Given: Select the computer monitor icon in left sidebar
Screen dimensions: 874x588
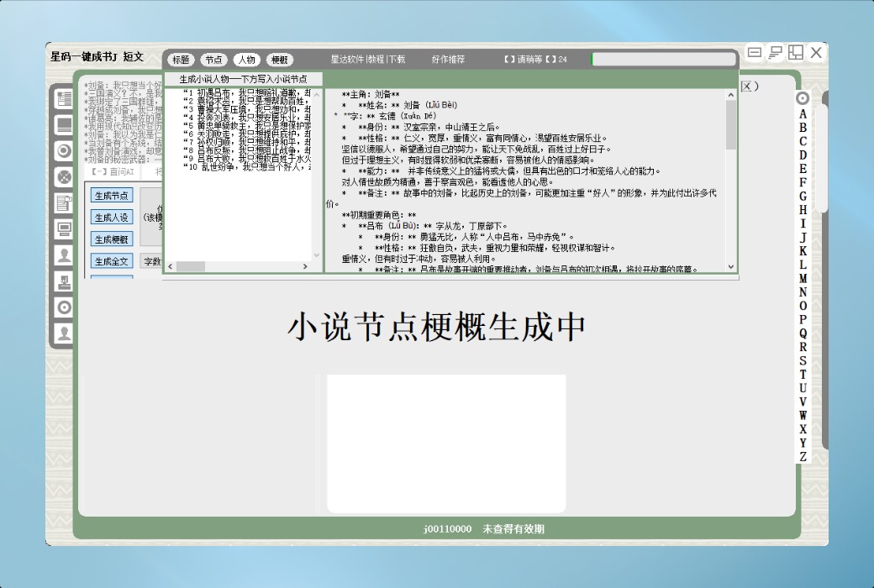Looking at the screenshot, I should tap(64, 228).
